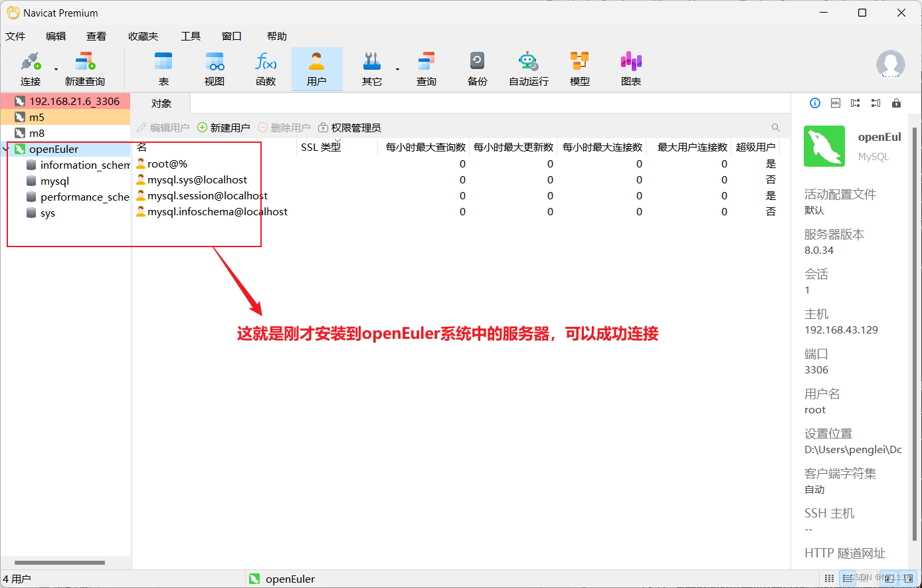Show the info (i) panel tab
The image size is (922, 588).
[815, 103]
